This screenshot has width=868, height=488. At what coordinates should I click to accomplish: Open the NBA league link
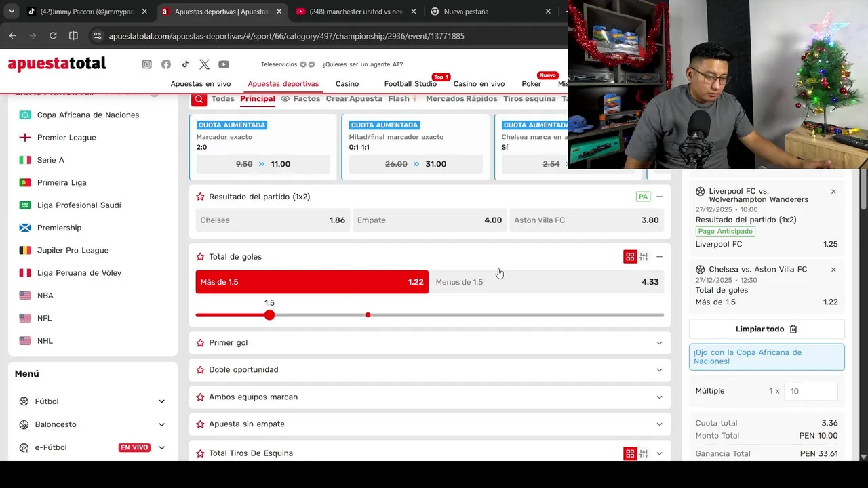tap(45, 296)
